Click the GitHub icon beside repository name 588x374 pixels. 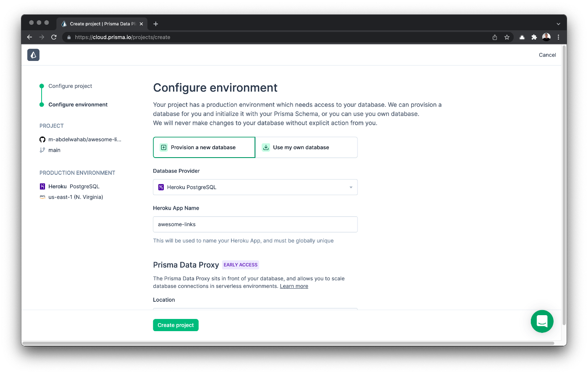click(42, 140)
